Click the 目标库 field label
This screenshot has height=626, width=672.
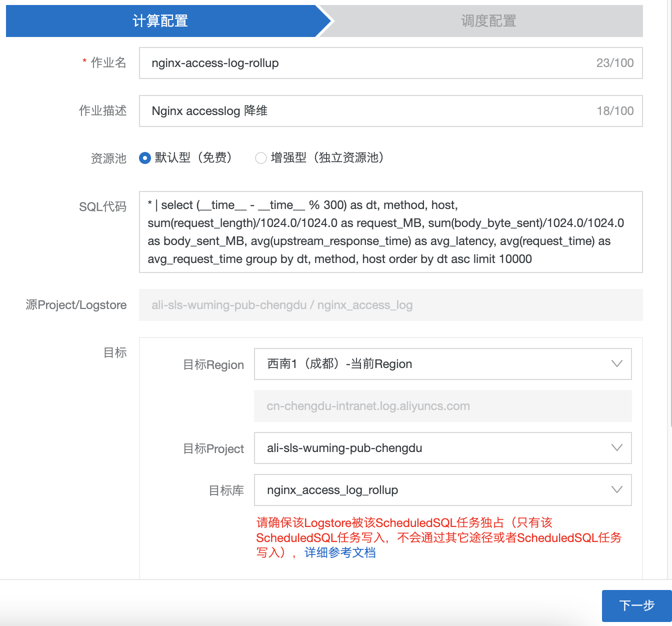(x=226, y=490)
